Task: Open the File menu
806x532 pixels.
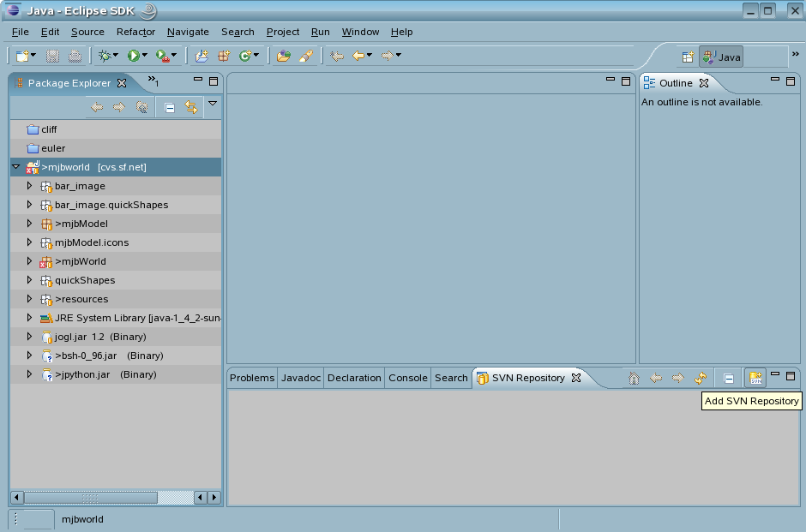Action: point(20,32)
